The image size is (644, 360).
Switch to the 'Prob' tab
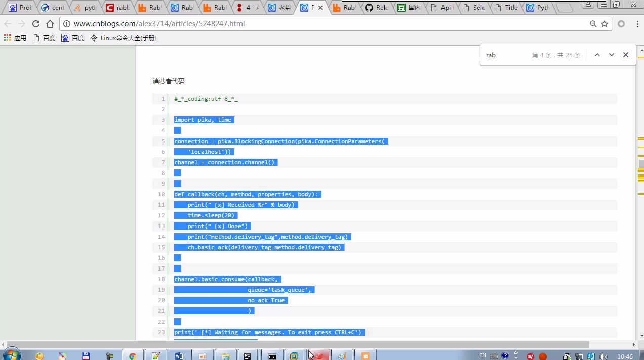tap(20, 8)
